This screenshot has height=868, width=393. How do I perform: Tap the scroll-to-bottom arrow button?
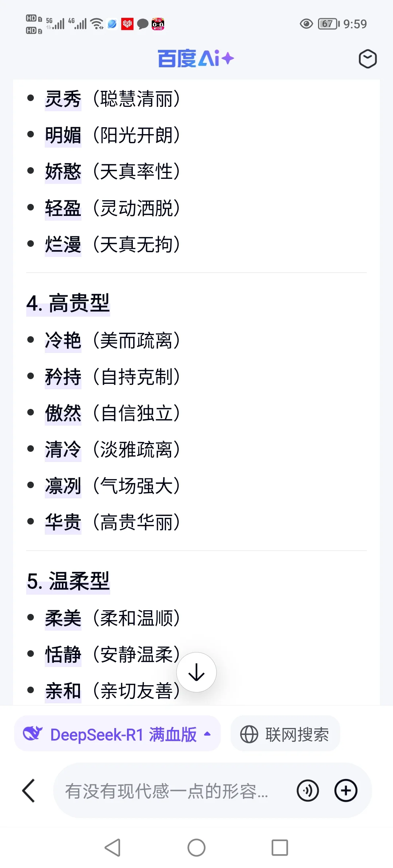(196, 672)
